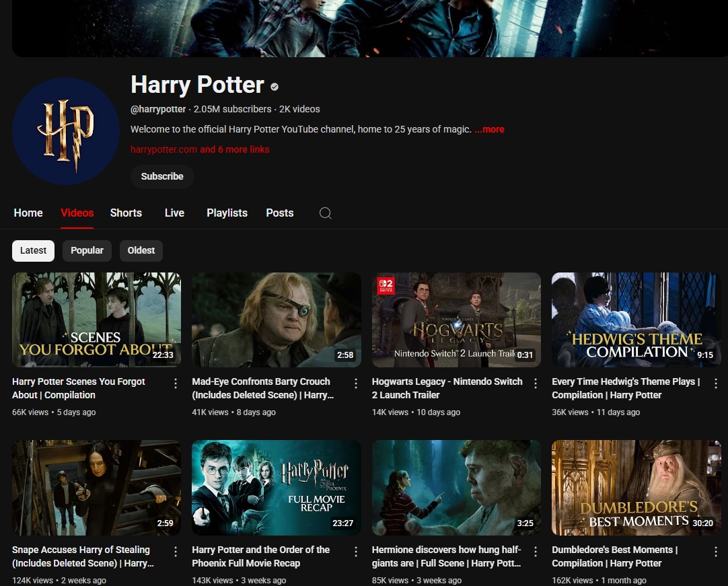
Task: Click the channel banner image
Action: tap(370, 28)
